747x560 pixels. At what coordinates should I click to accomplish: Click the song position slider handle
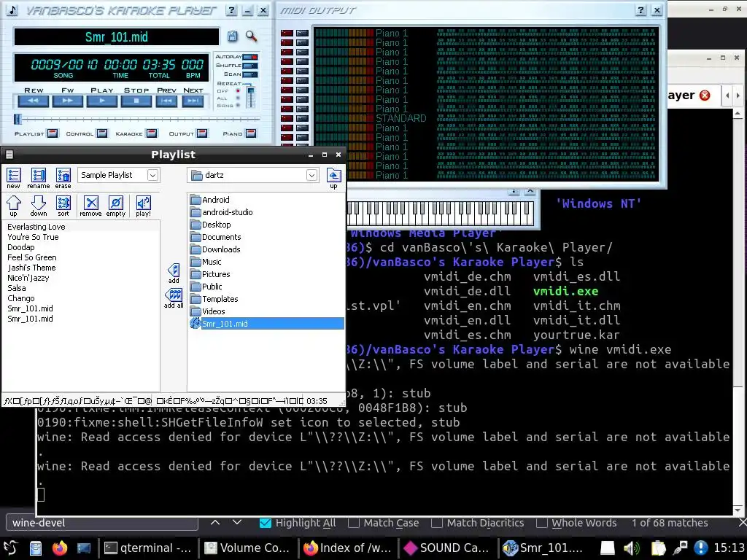tap(18, 119)
